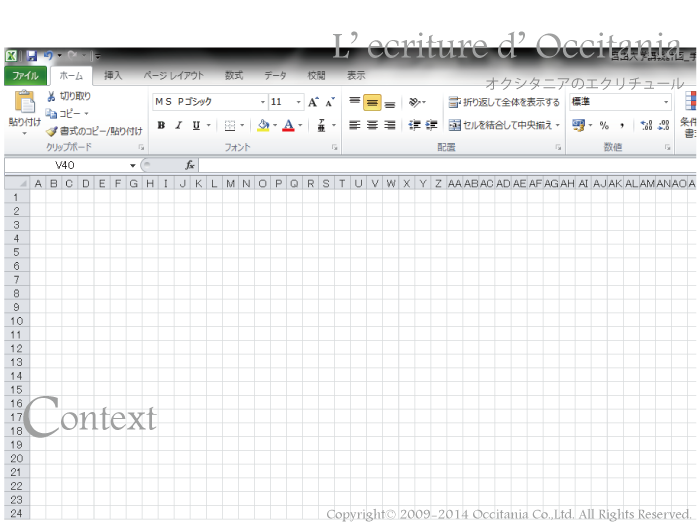700x531 pixels.
Task: Click the orientation (angled text) icon
Action: click(x=415, y=102)
